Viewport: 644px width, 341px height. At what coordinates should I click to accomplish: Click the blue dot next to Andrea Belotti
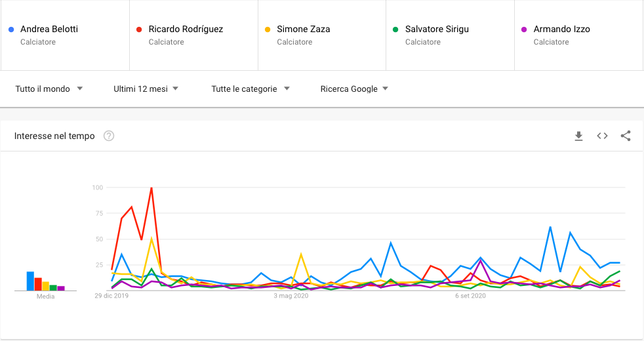(x=12, y=30)
